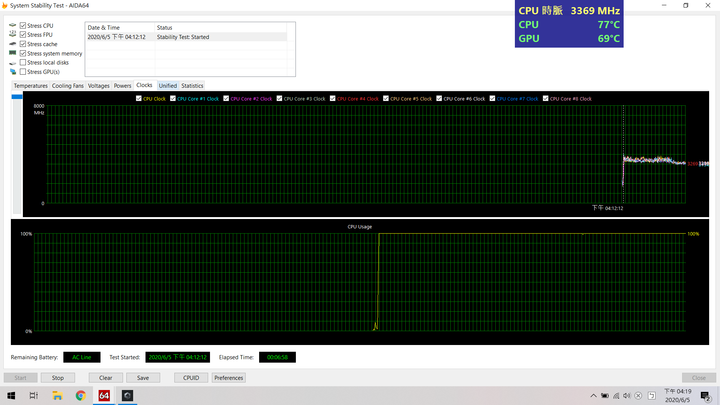Uncheck the Stress cache checkbox

pyautogui.click(x=22, y=44)
